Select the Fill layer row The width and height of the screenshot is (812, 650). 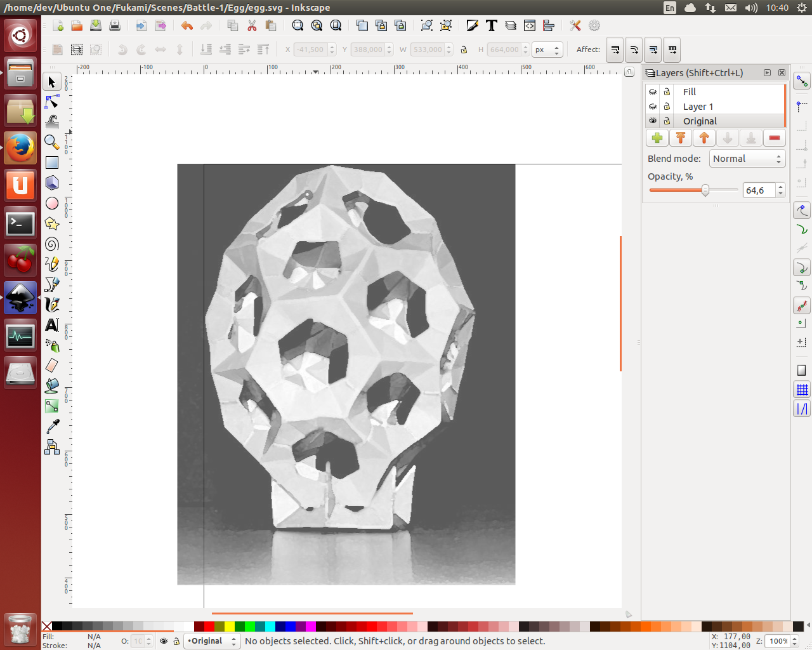(x=690, y=92)
